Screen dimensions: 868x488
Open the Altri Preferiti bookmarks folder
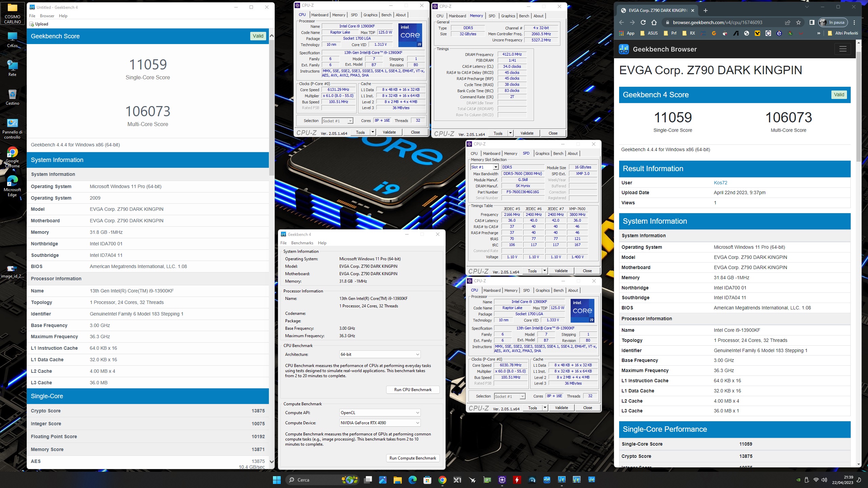(x=843, y=33)
